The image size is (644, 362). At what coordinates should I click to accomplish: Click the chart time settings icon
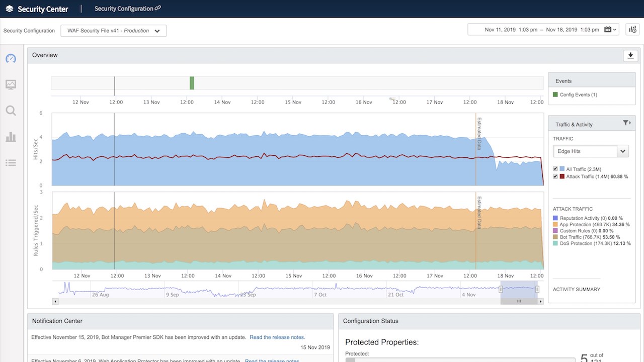632,30
